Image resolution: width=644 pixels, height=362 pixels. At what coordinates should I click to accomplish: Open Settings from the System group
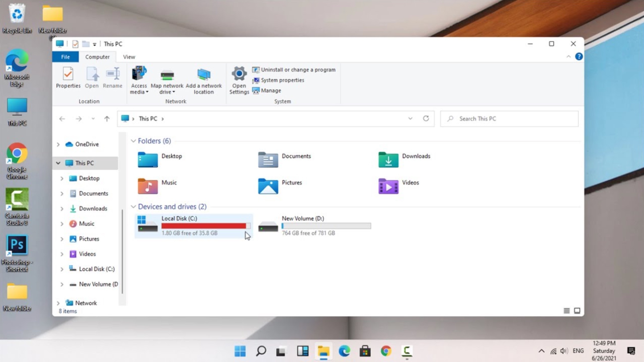pos(239,81)
